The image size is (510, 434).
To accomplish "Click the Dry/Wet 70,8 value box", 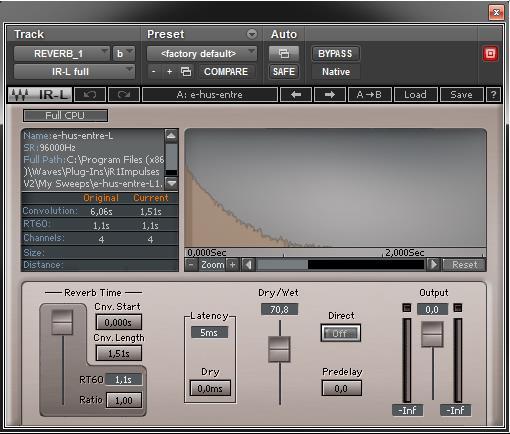I will point(279,310).
